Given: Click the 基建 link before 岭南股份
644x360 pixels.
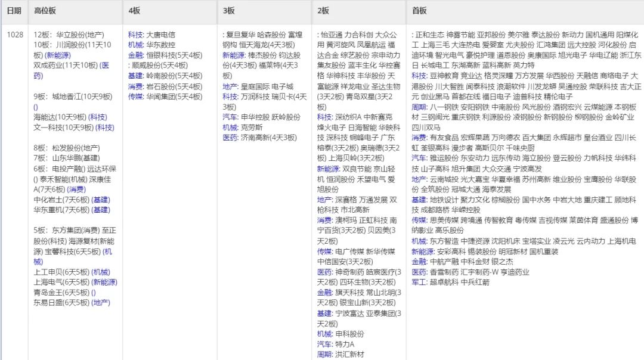Looking at the screenshot, I should point(135,76).
